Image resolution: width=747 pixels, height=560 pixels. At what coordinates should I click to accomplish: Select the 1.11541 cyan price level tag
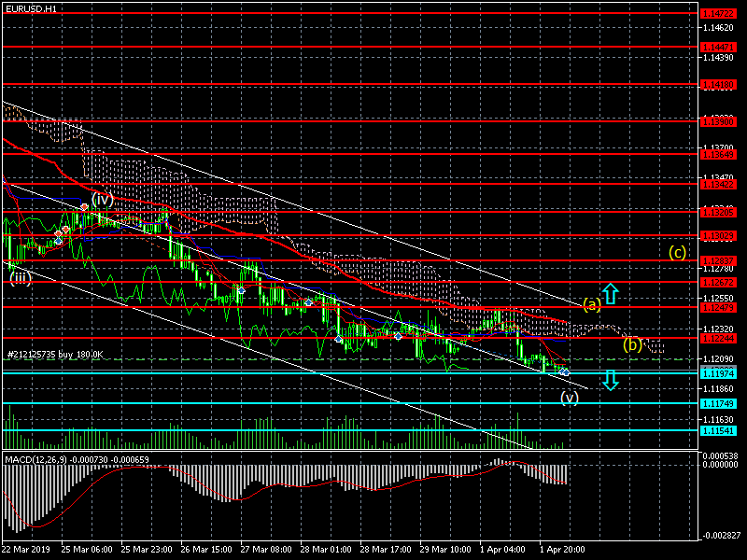(x=718, y=430)
